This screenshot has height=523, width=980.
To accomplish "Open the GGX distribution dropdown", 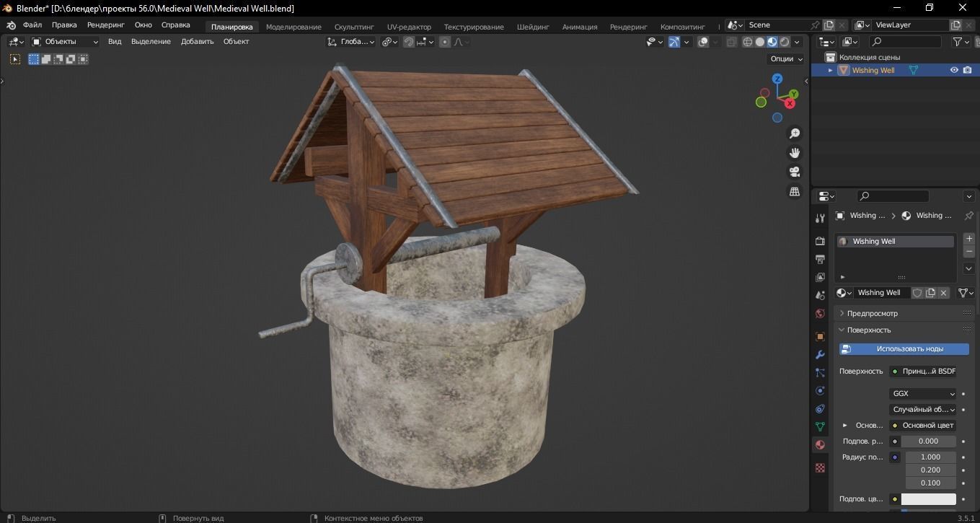I will tap(923, 393).
